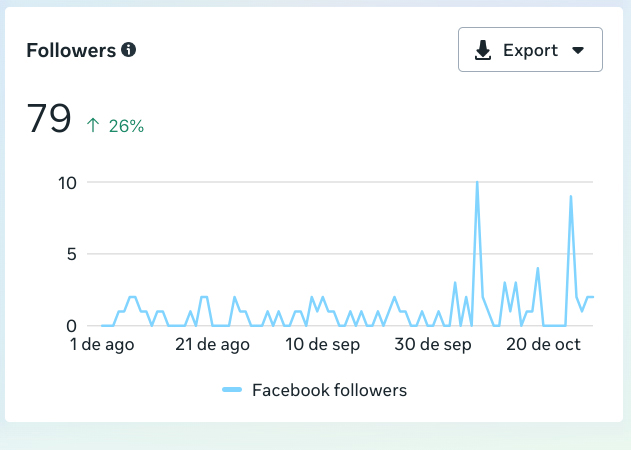Click the y-axis label 0
631x450 pixels.
coord(71,325)
